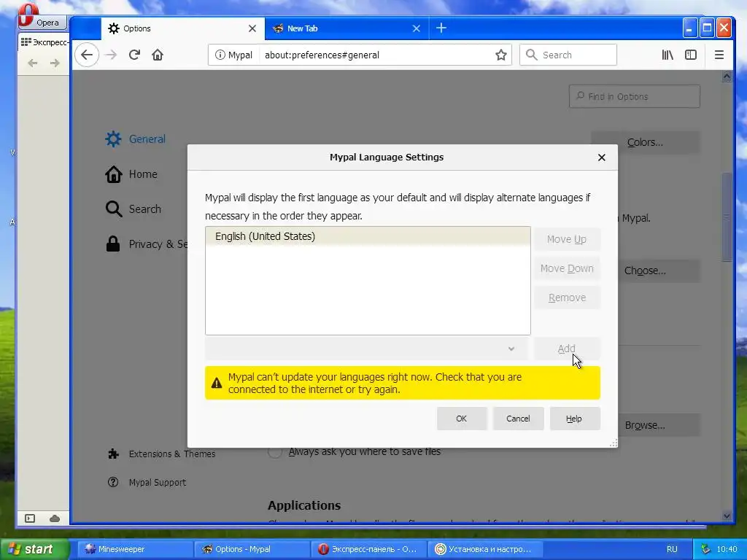Screen dimensions: 747x560
Task: Click the warning triangle icon in yellow banner
Action: [217, 383]
